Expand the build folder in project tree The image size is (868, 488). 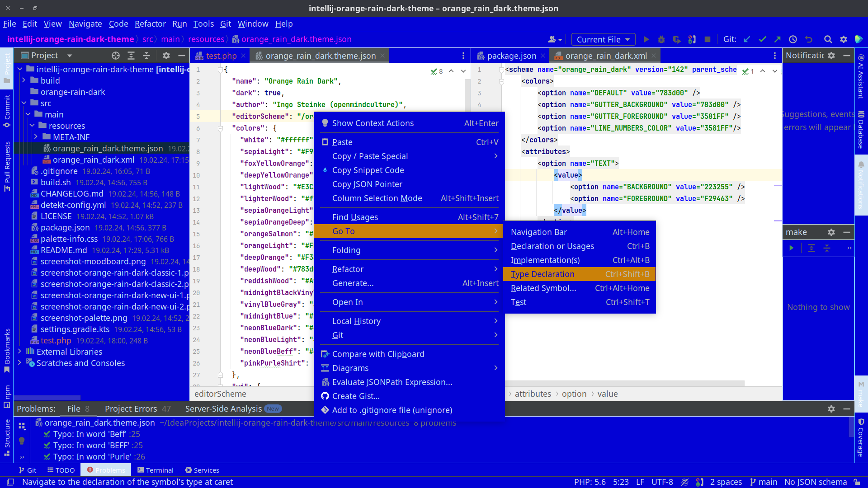24,80
